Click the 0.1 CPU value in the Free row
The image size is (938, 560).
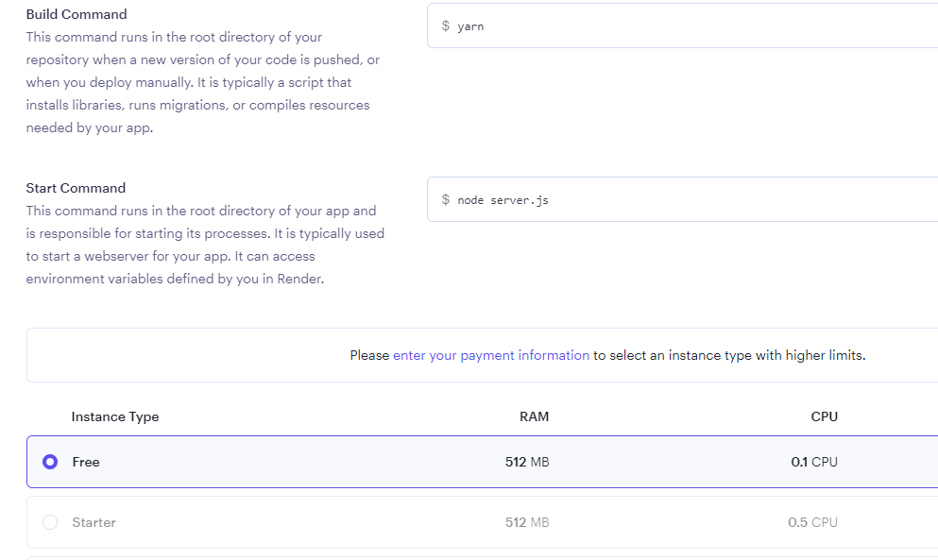tap(814, 462)
